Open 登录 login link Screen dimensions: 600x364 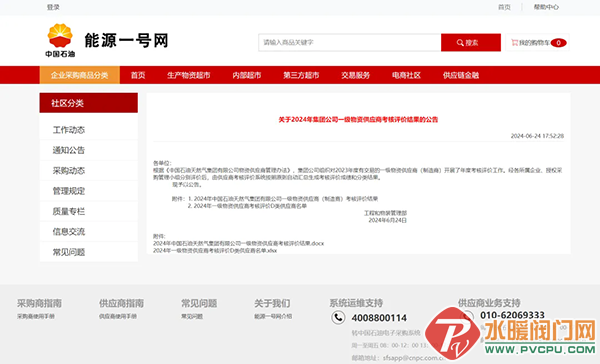(53, 7)
